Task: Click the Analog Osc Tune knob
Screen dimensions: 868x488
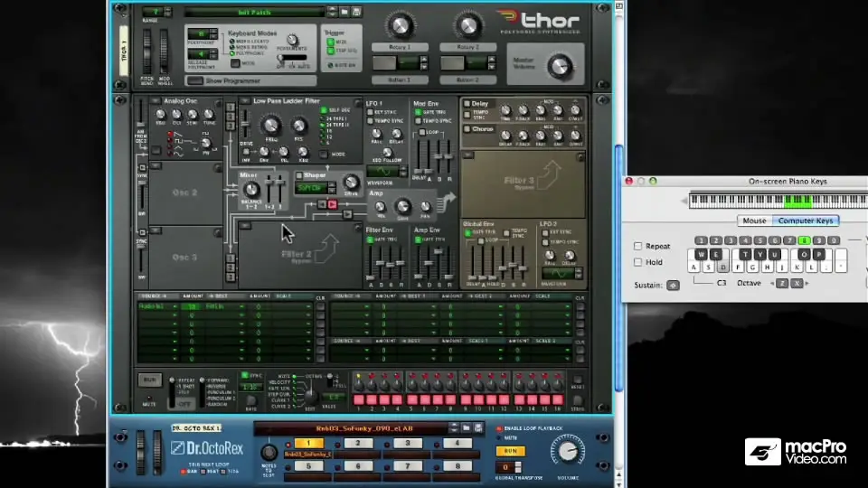Action: pyautogui.click(x=209, y=115)
